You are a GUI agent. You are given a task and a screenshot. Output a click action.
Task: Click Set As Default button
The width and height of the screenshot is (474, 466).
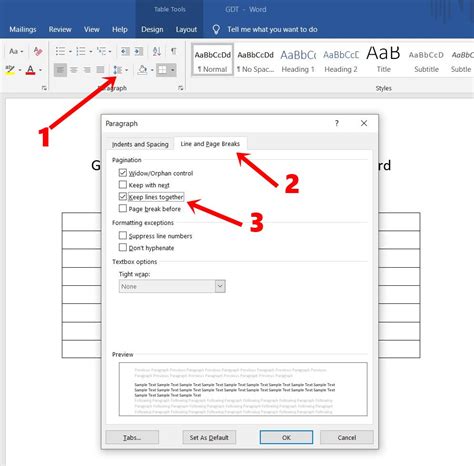[209, 437]
